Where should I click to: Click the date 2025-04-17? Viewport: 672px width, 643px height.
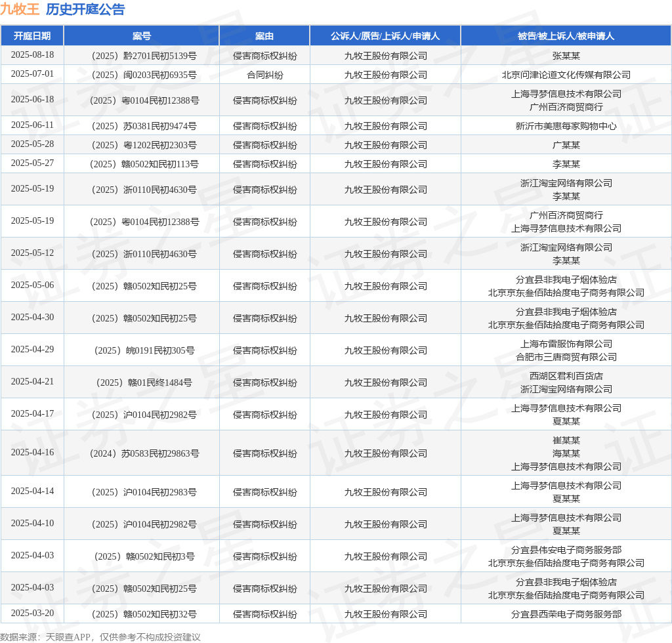33,414
